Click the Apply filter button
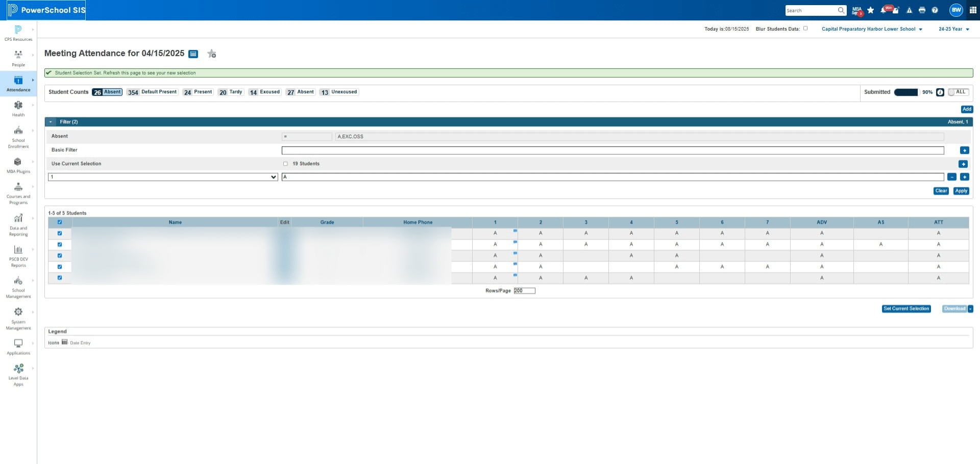 [x=961, y=191]
